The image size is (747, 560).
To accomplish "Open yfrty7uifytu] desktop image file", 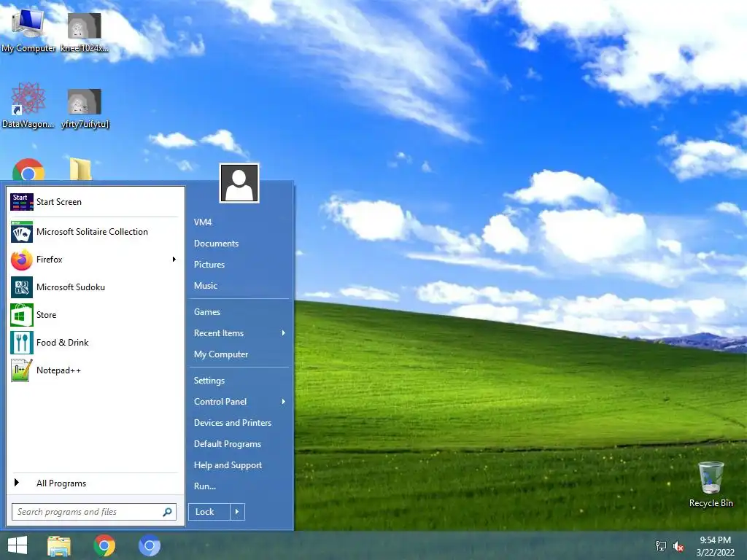I will tap(85, 108).
